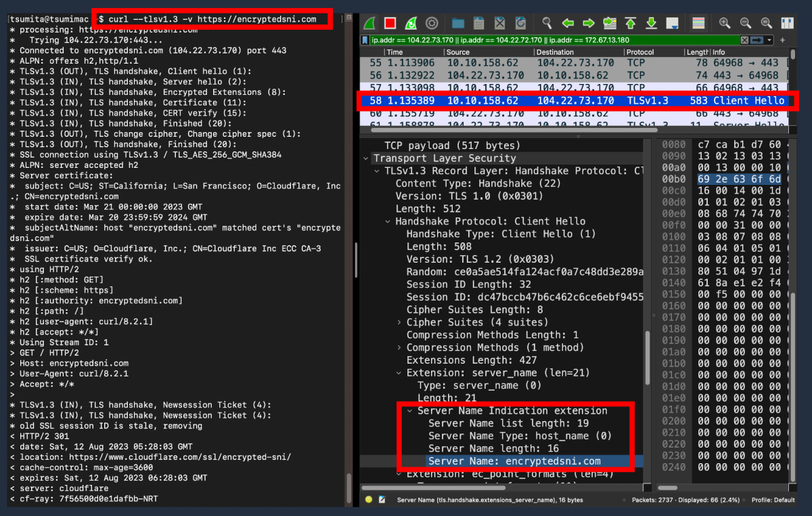Image resolution: width=812 pixels, height=516 pixels.
Task: Toggle auto-scroll during live capture
Action: (672, 23)
